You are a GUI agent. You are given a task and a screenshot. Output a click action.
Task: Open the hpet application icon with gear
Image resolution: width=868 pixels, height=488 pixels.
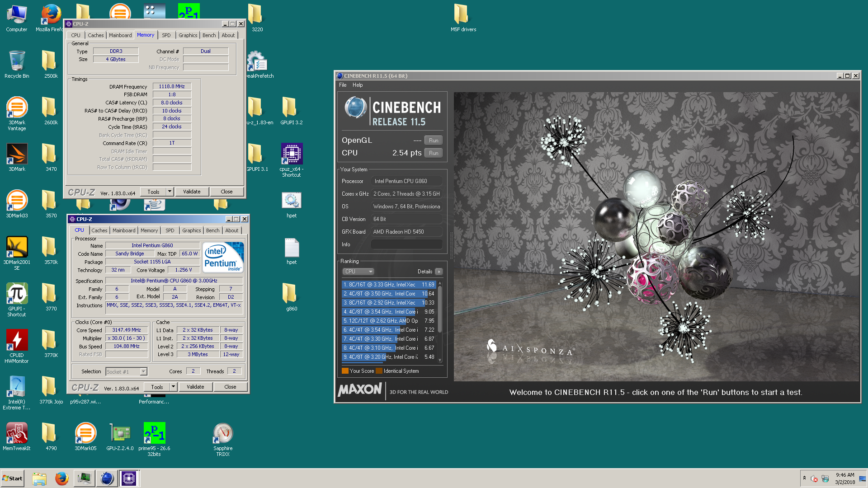tap(292, 204)
